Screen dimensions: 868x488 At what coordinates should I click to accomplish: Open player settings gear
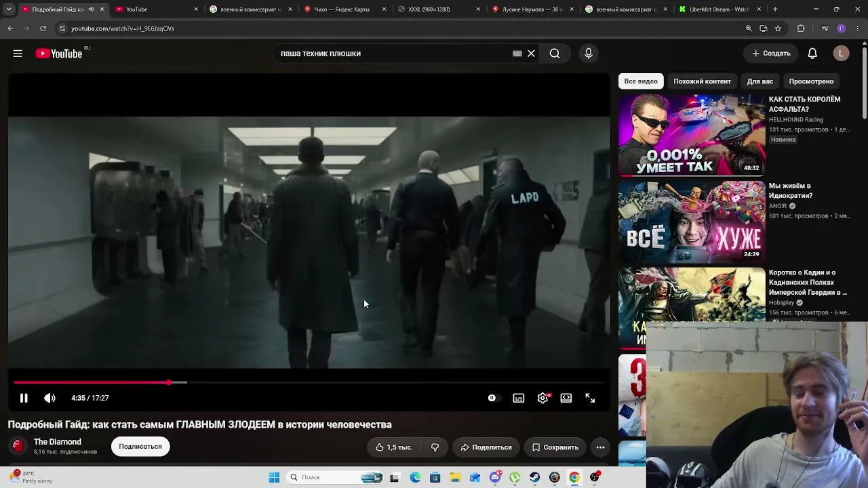click(x=542, y=398)
